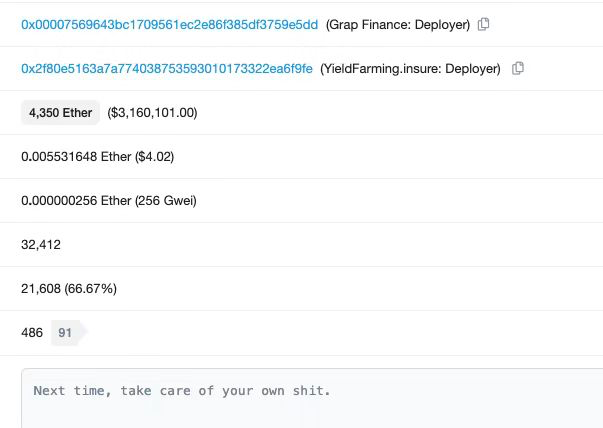603x428 pixels.
Task: Select the $3,160,101.00 dollar value
Action: pyautogui.click(x=152, y=113)
